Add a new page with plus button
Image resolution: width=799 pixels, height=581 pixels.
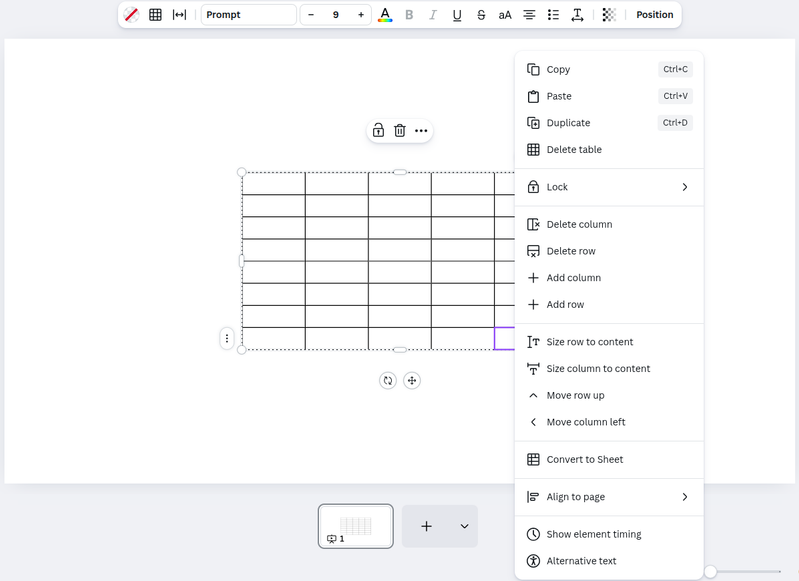pyautogui.click(x=427, y=526)
